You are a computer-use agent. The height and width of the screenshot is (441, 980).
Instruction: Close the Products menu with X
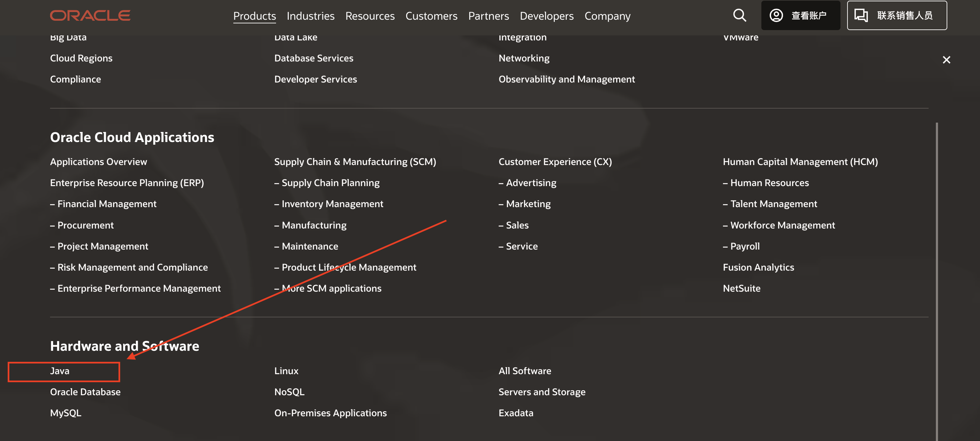click(946, 60)
